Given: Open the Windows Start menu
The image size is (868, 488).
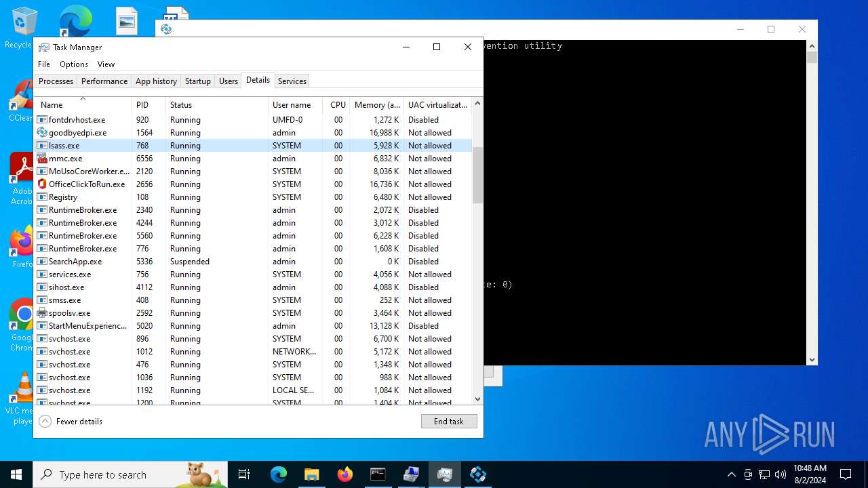Looking at the screenshot, I should click(x=16, y=474).
